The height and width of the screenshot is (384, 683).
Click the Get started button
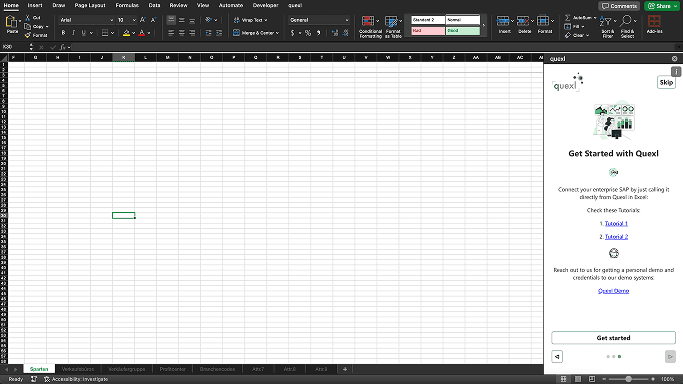coord(613,338)
